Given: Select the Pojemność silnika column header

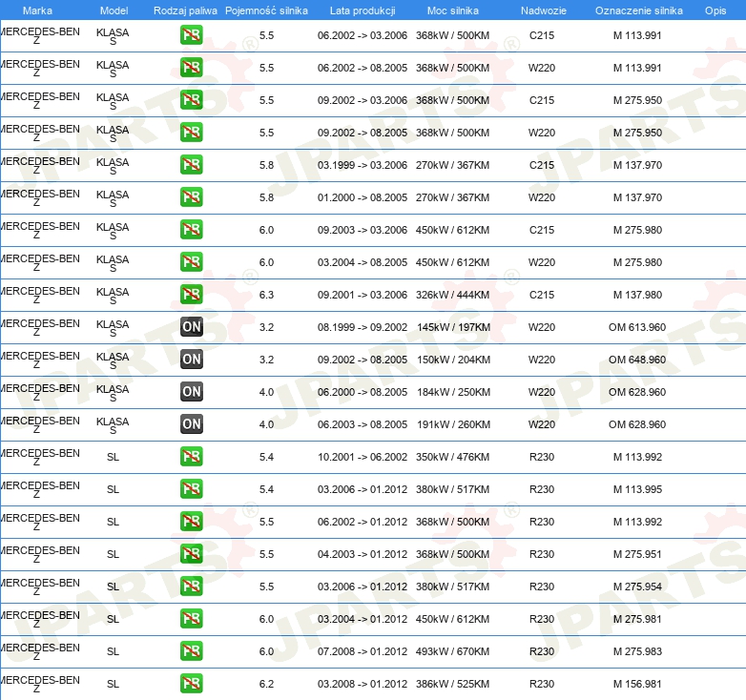Looking at the screenshot, I should click(x=266, y=10).
